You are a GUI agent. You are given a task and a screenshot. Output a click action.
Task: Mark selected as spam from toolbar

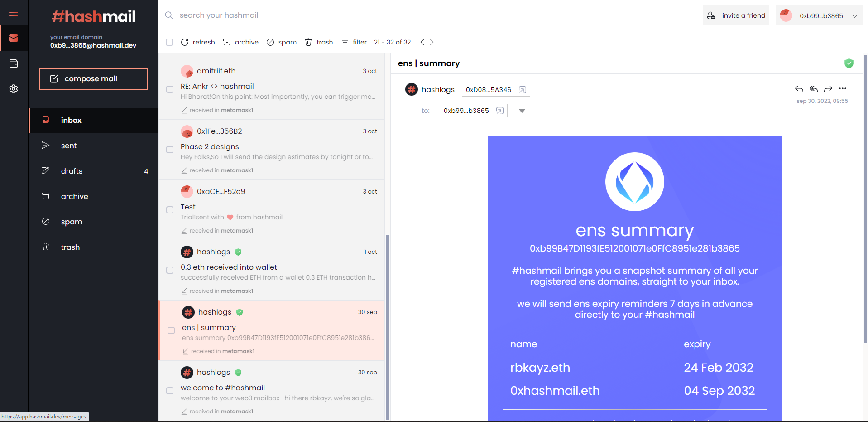[x=282, y=42]
